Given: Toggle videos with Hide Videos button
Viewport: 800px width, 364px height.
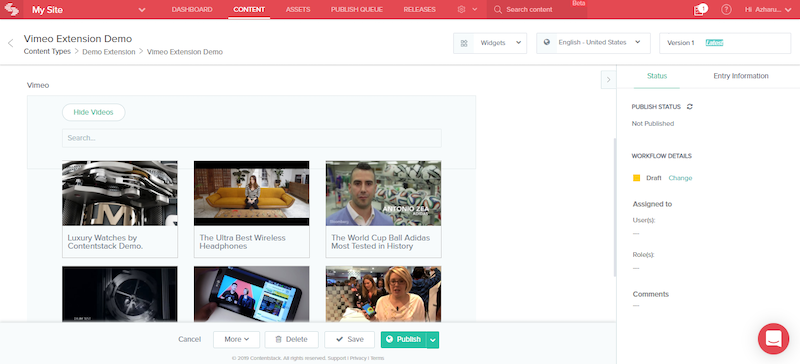Looking at the screenshot, I should click(x=93, y=112).
